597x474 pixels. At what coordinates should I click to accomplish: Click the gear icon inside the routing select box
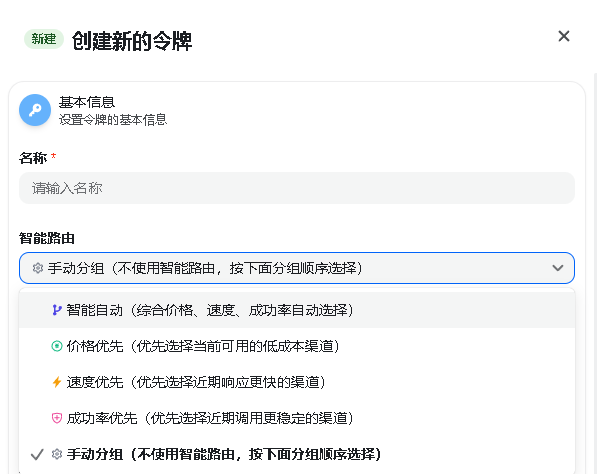tap(38, 268)
